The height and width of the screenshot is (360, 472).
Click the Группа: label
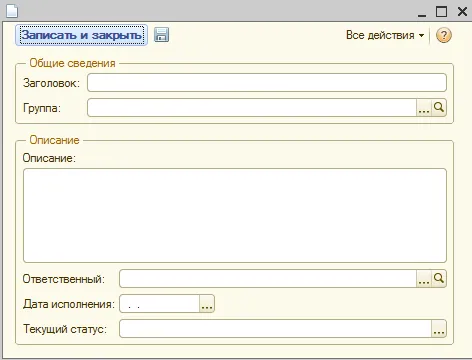tap(42, 108)
